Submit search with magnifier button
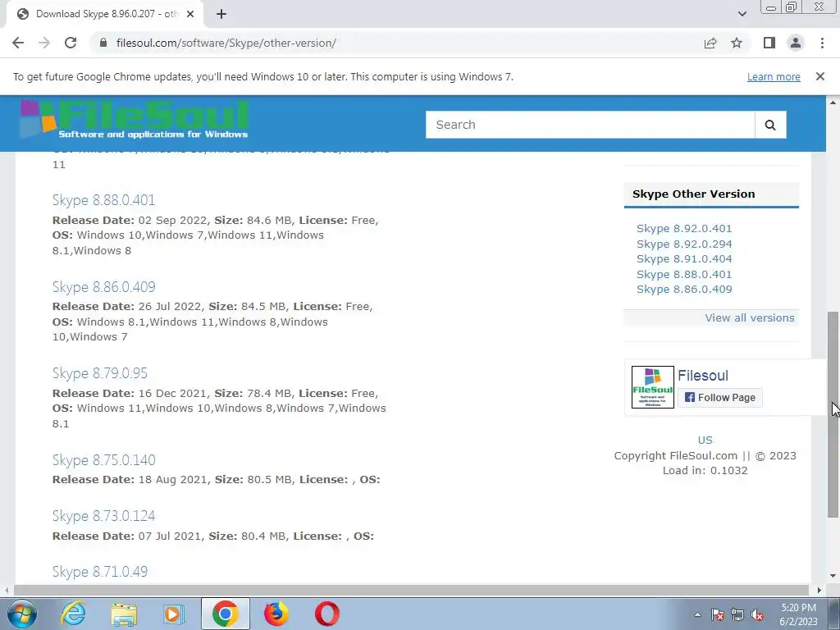Screen dimensions: 840x630 click(x=770, y=125)
